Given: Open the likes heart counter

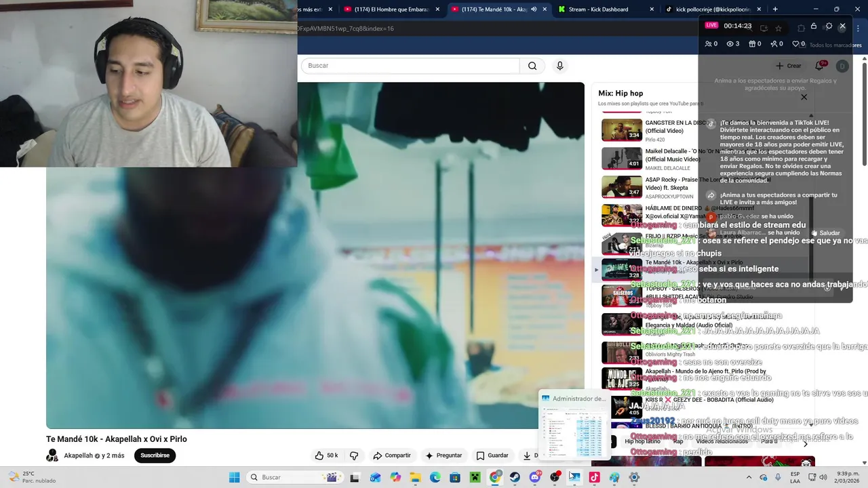Looking at the screenshot, I should 799,44.
